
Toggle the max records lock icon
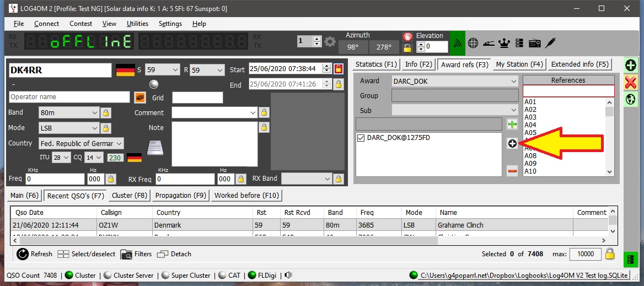(610, 253)
